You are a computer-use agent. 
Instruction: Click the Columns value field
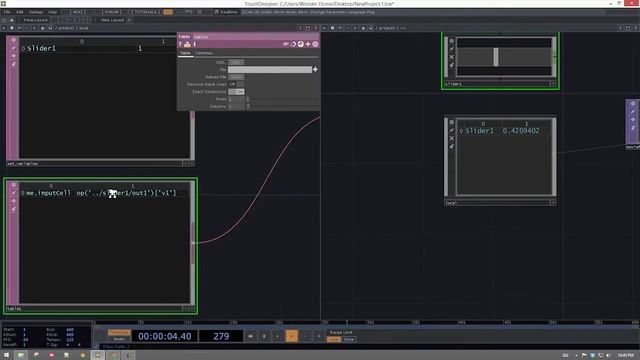(x=236, y=107)
